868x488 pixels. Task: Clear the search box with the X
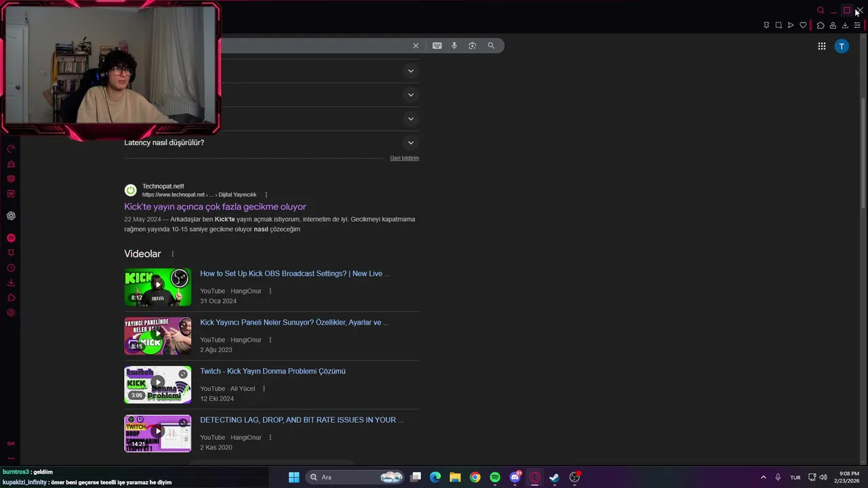[x=416, y=45]
